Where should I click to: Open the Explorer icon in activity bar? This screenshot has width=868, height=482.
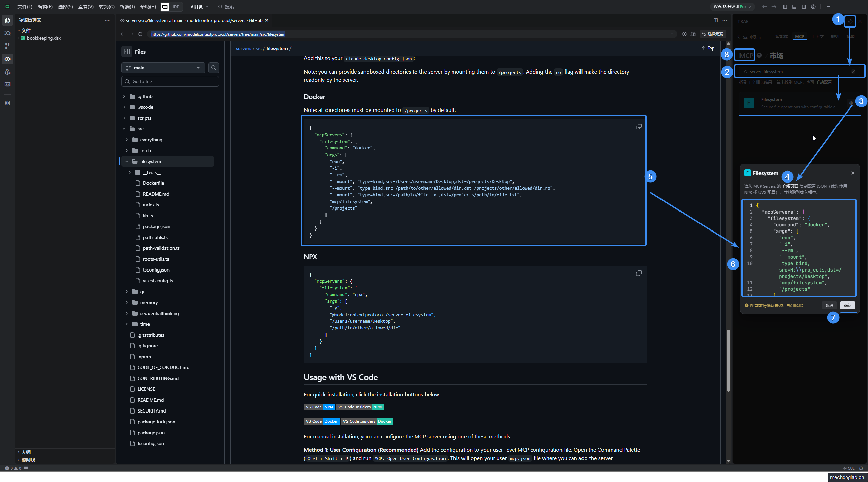tap(7, 20)
